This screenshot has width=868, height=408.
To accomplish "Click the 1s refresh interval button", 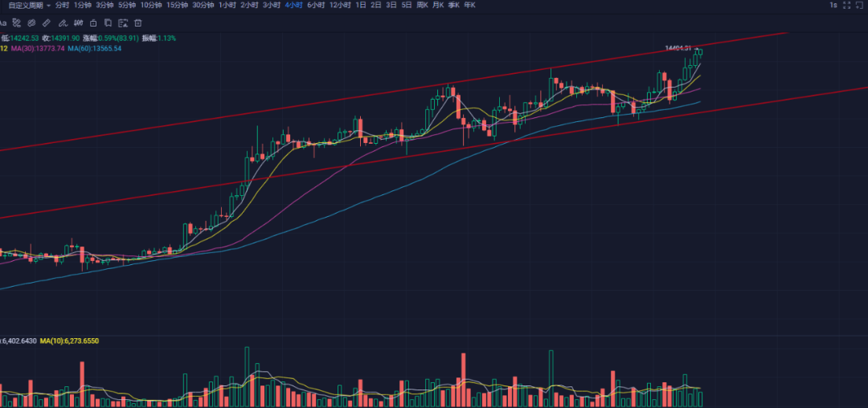I will point(833,6).
